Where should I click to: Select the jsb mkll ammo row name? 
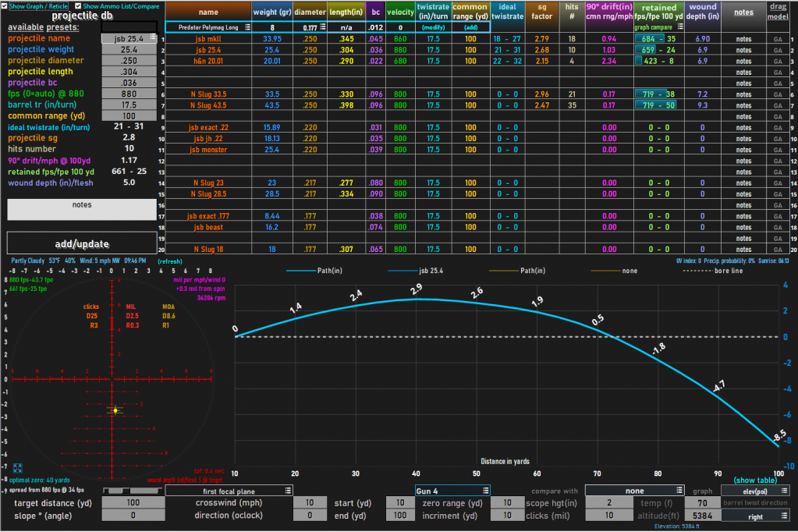(208, 39)
